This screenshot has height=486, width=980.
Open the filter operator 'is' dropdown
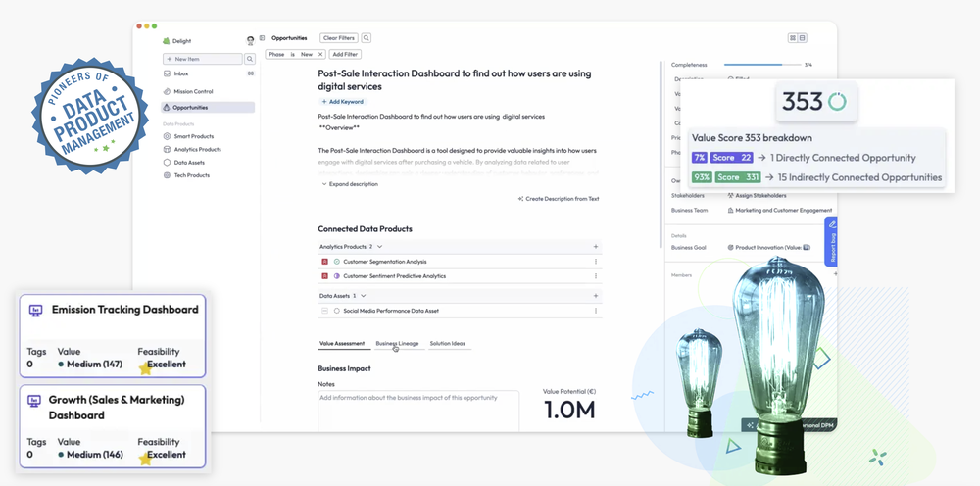click(292, 54)
